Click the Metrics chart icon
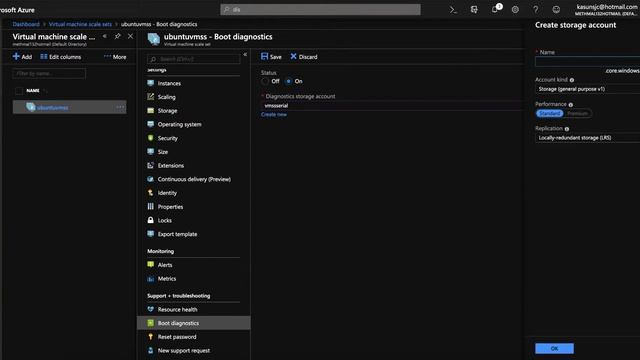This screenshot has height=360, width=640. 151,279
